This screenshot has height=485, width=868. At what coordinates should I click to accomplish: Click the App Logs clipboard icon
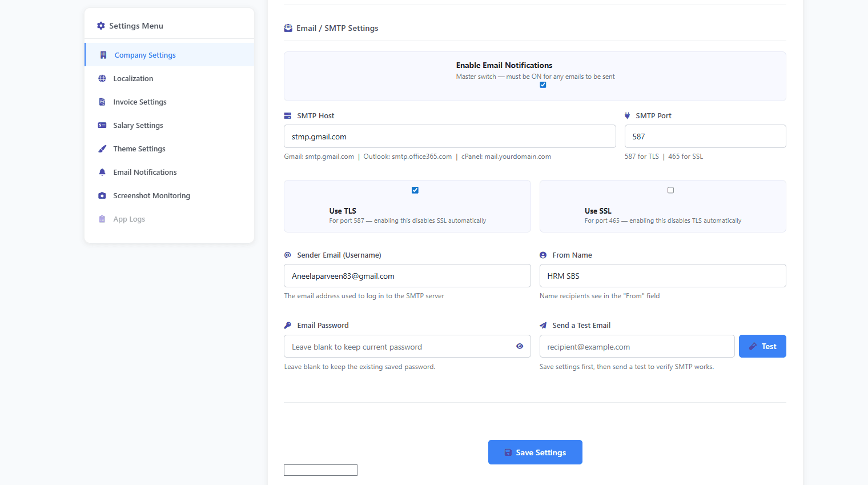point(102,219)
